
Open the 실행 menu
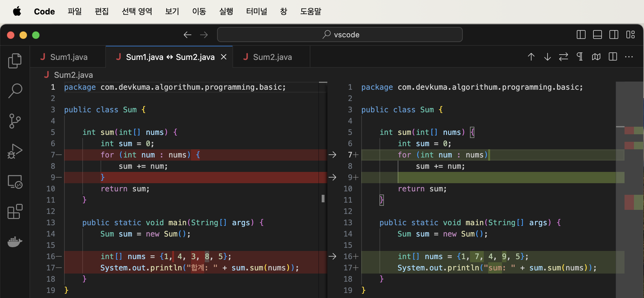tap(226, 12)
